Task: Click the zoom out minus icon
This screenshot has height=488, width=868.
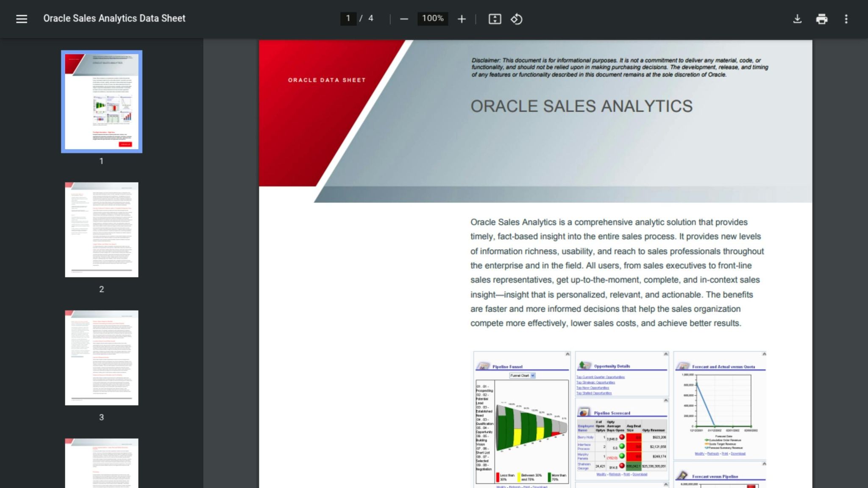Action: [x=404, y=19]
